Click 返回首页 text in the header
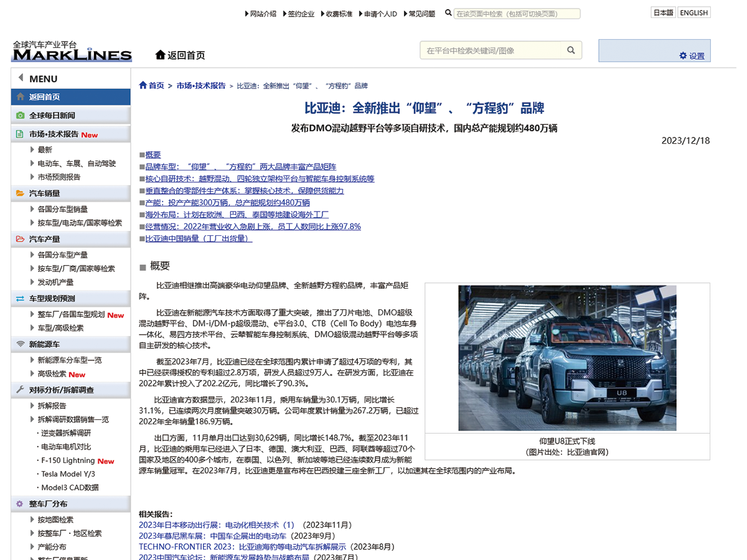Screen dimensions: 747x560 click(x=186, y=55)
